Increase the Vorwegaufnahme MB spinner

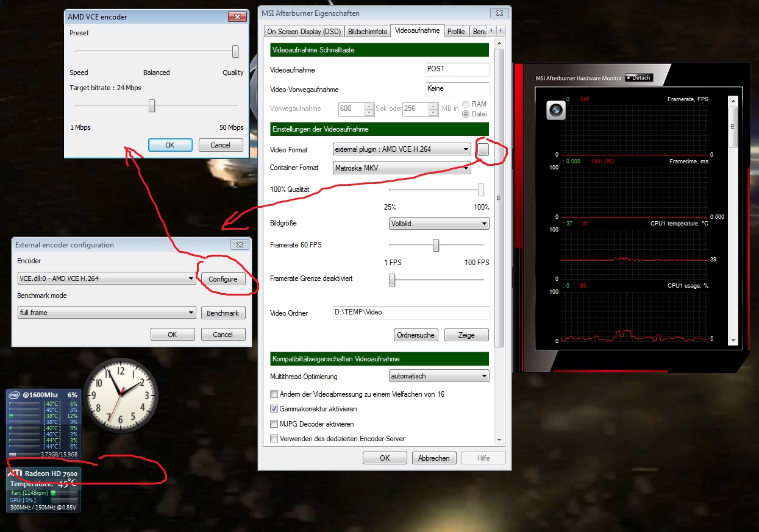[433, 106]
